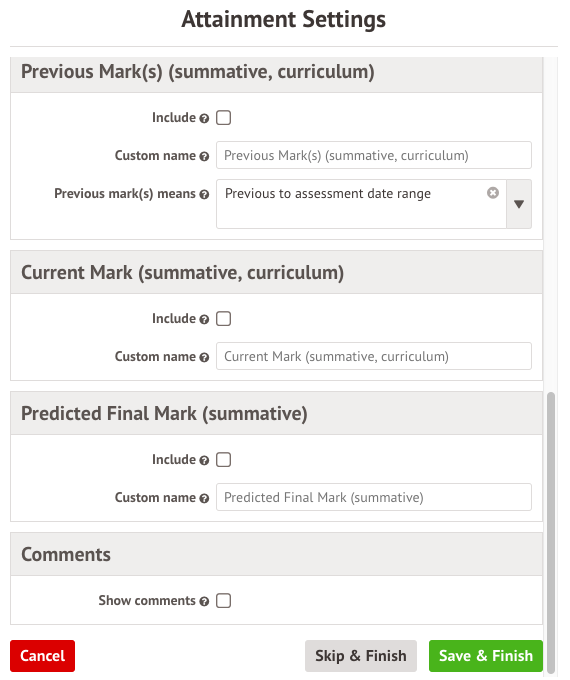The height and width of the screenshot is (680, 570).
Task: Focus the Current Mark custom name field
Action: 373,356
